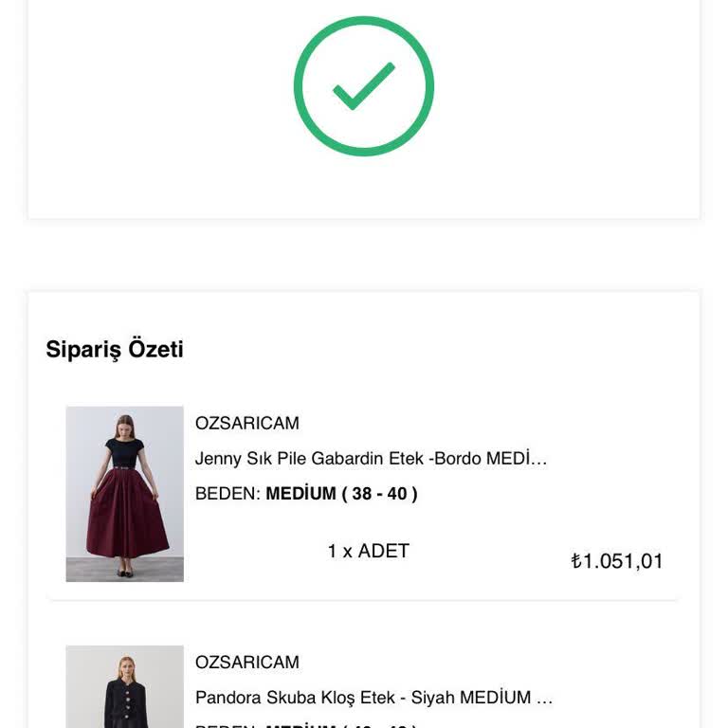Open the Pandora black skirt product thumbnail
728x728 pixels.
click(124, 686)
